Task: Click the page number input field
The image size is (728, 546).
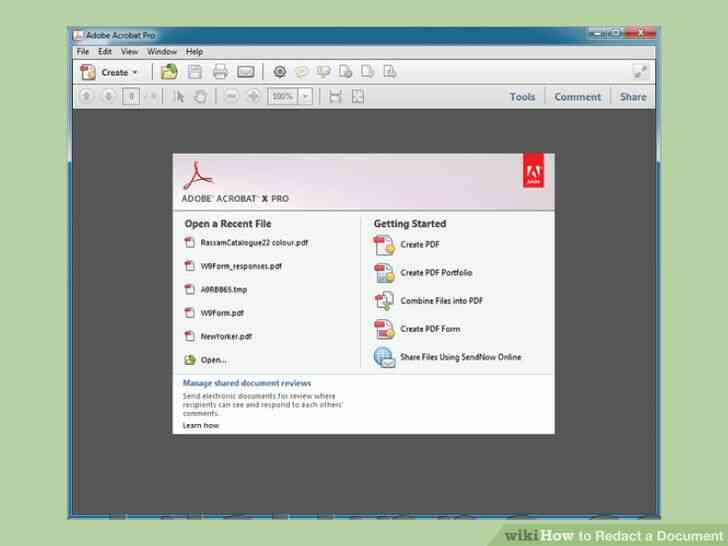Action: pyautogui.click(x=130, y=97)
